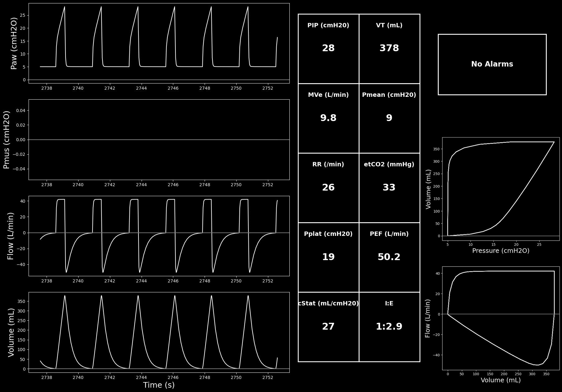
Task: Click the 2750 tick under the Flow waveform
Action: pyautogui.click(x=236, y=281)
